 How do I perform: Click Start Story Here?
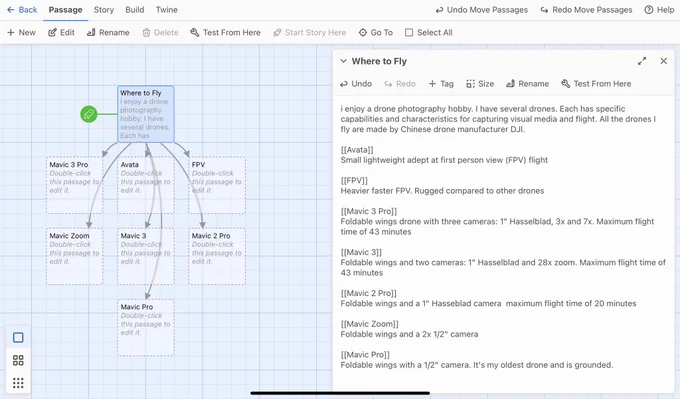[310, 33]
